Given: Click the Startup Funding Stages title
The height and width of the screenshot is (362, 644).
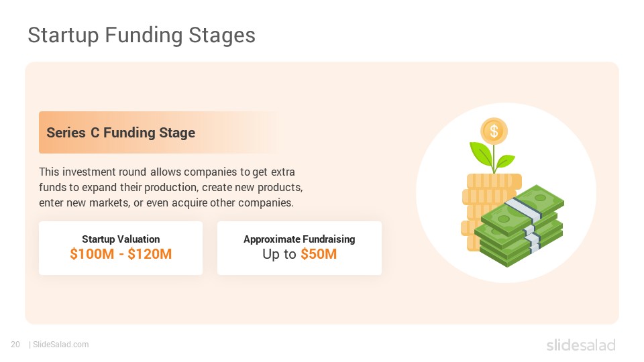Looking at the screenshot, I should click(x=142, y=36).
